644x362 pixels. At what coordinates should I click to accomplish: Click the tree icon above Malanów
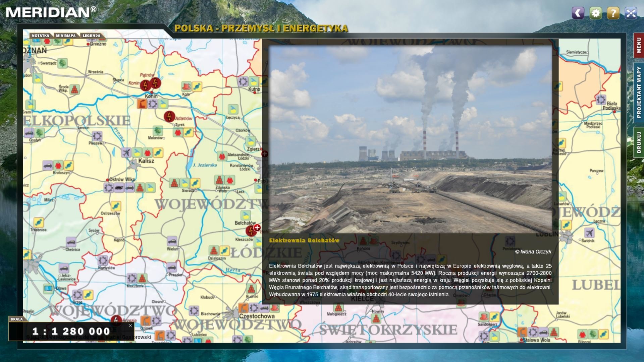pyautogui.click(x=157, y=131)
